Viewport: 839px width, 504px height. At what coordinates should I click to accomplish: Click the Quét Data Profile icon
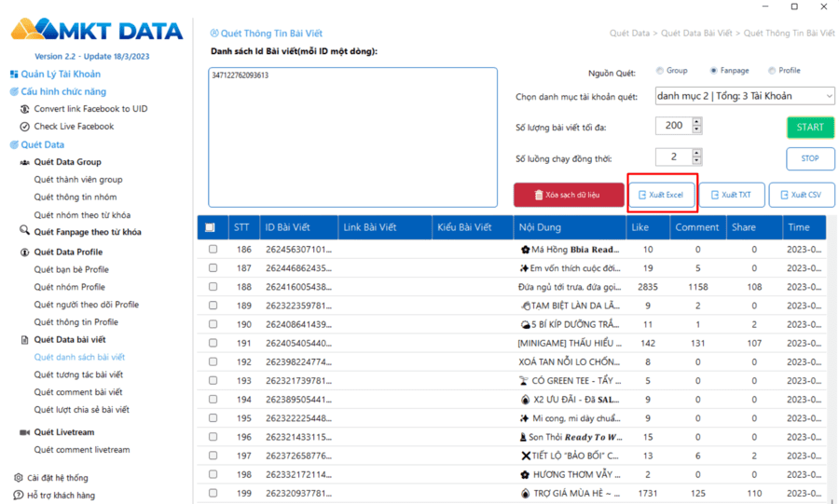24,252
